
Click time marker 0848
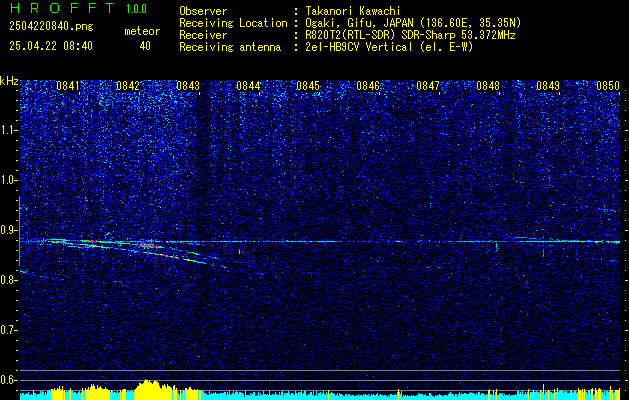click(x=488, y=86)
